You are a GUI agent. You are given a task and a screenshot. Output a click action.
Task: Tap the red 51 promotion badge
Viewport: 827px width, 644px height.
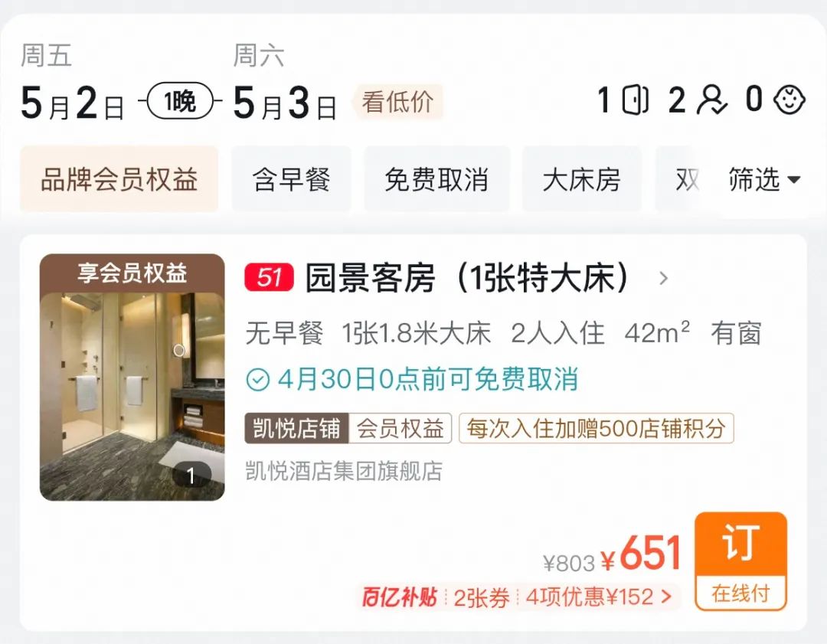tap(269, 277)
